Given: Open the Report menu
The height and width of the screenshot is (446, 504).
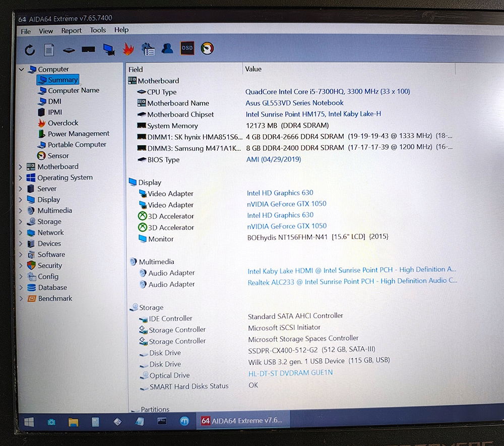Looking at the screenshot, I should click(72, 31).
